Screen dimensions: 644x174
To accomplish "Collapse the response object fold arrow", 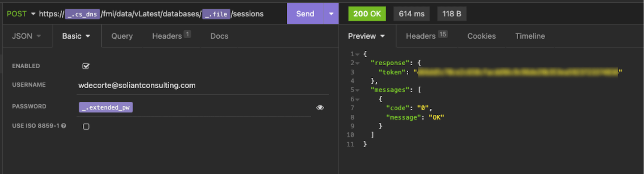I will pyautogui.click(x=357, y=63).
